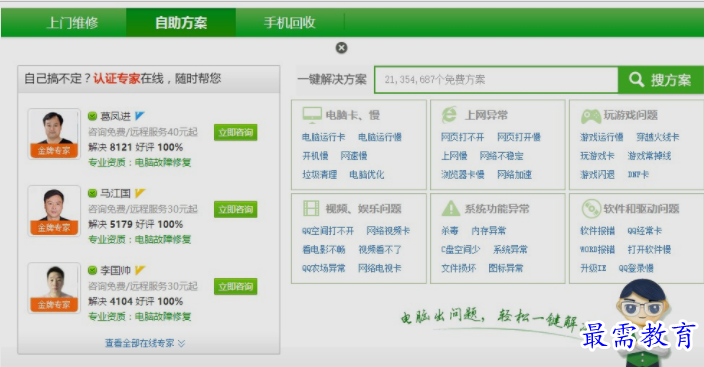Viewport: 704px width, 367px height.
Task: Click 立即咨询 button for 葛凤进
Action: (x=235, y=132)
